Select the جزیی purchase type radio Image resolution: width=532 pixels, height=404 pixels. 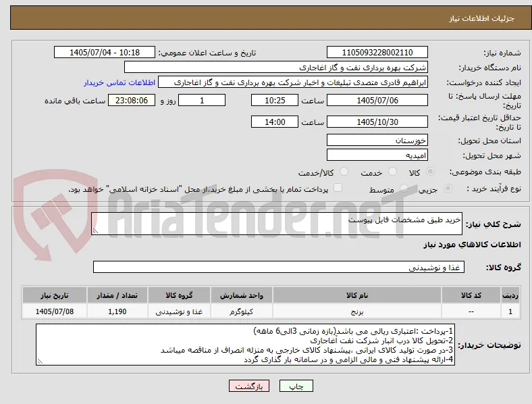pos(448,188)
